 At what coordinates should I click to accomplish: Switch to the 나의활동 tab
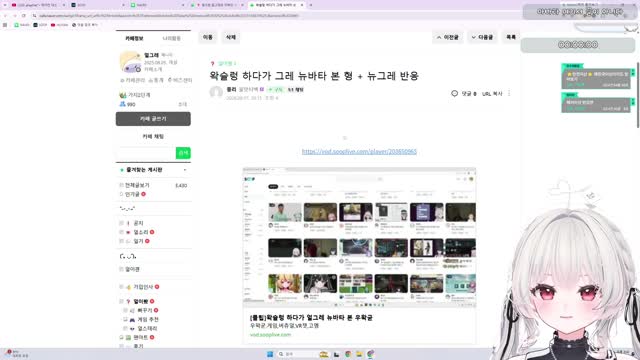pos(171,38)
